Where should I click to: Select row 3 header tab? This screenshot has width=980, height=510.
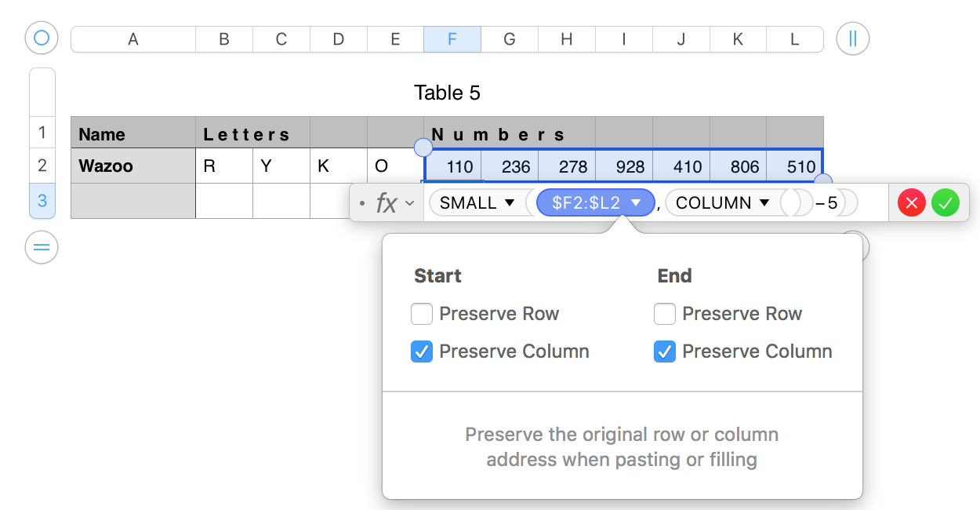coord(42,201)
